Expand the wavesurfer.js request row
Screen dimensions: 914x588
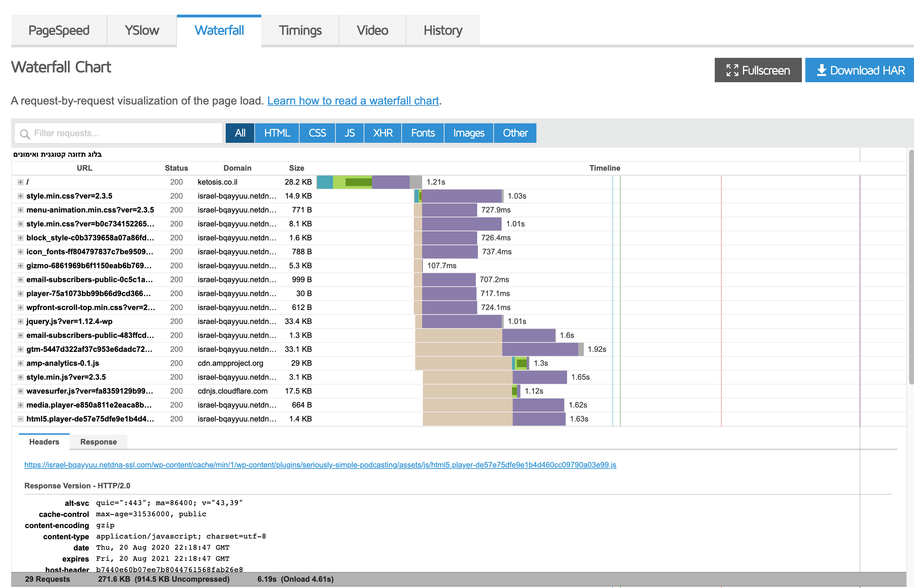(21, 391)
